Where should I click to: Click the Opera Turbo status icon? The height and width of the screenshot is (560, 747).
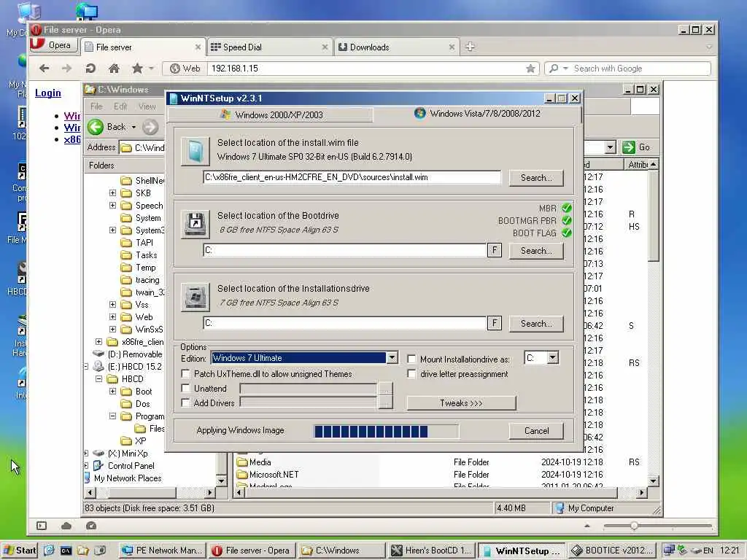click(91, 526)
